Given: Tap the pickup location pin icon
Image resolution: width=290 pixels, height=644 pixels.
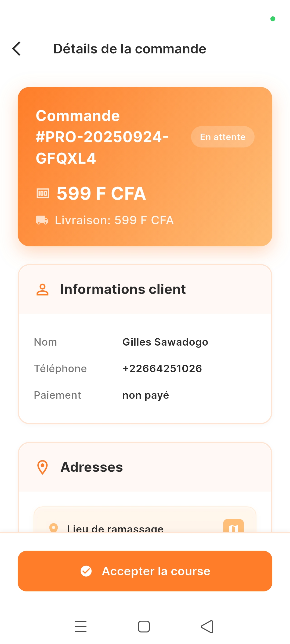Looking at the screenshot, I should (54, 527).
